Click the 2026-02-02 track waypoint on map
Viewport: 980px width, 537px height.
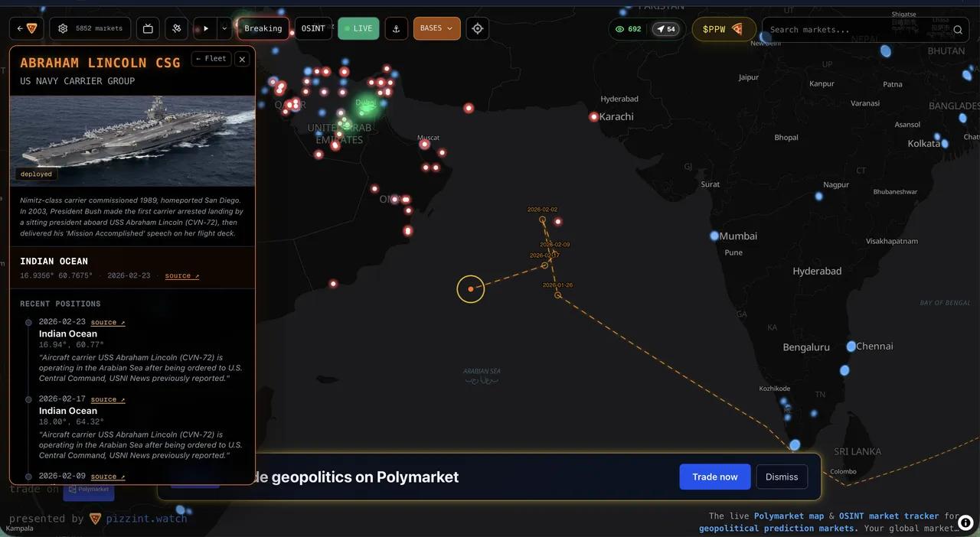click(542, 220)
